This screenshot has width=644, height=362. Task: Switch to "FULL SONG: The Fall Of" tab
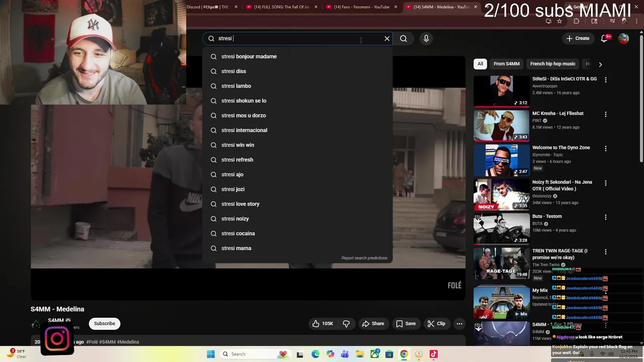coord(282,7)
